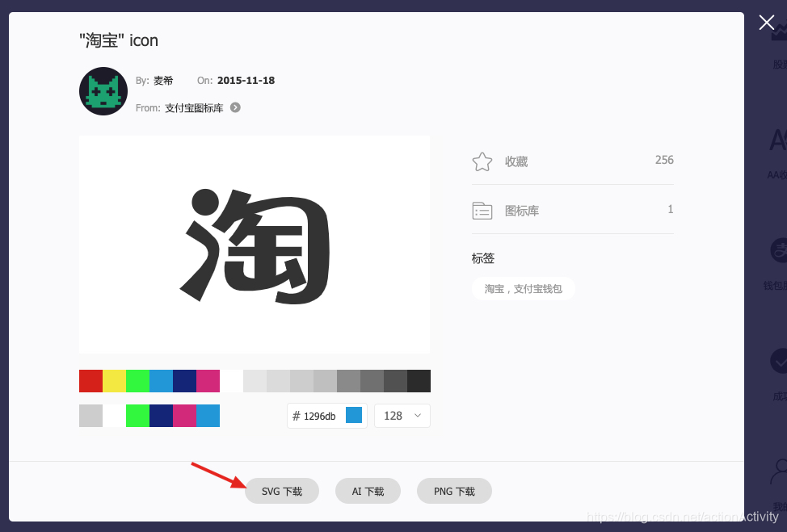Pick the green swatch in the recent colors row
This screenshot has height=532, width=787.
tap(137, 416)
